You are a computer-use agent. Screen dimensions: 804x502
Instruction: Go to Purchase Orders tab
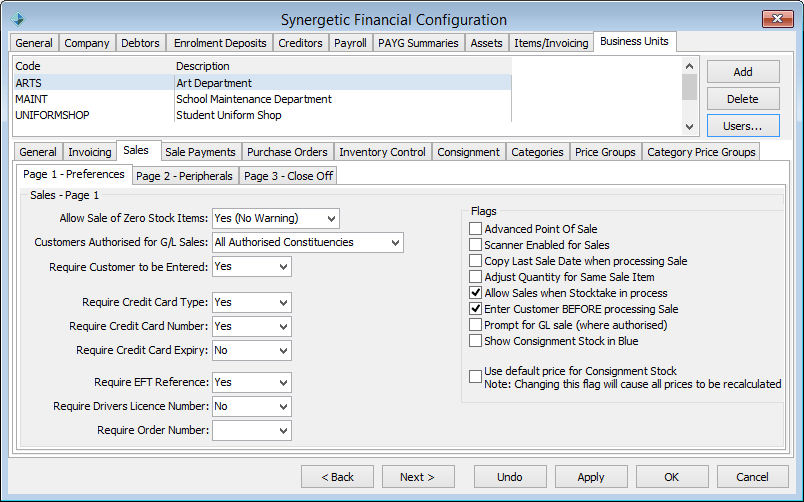point(287,152)
